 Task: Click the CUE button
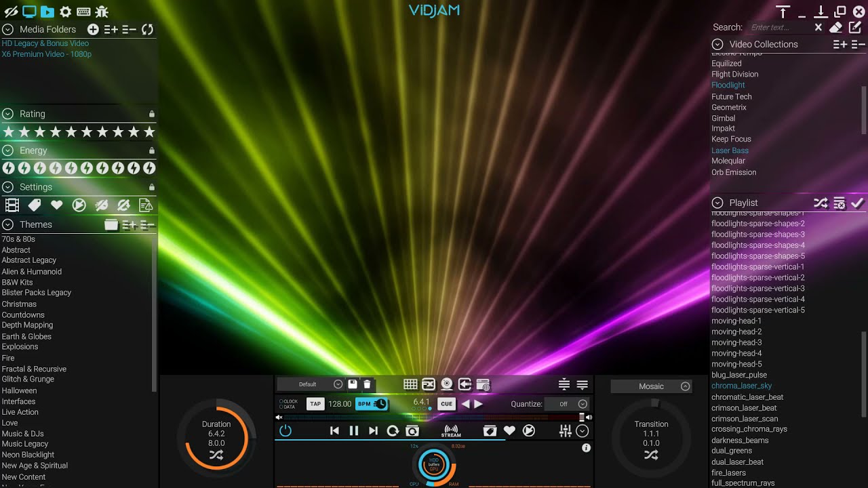click(446, 404)
